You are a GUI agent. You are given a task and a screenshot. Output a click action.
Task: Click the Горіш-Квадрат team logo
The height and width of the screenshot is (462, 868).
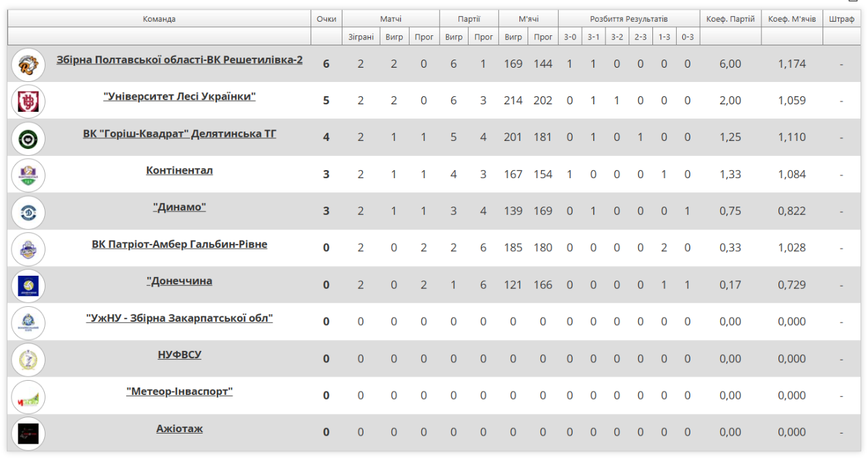pyautogui.click(x=28, y=138)
